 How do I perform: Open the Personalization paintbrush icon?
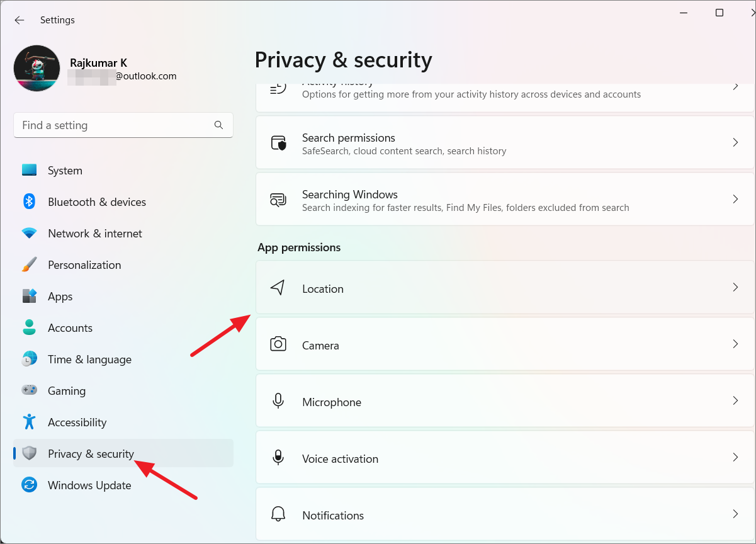[29, 264]
